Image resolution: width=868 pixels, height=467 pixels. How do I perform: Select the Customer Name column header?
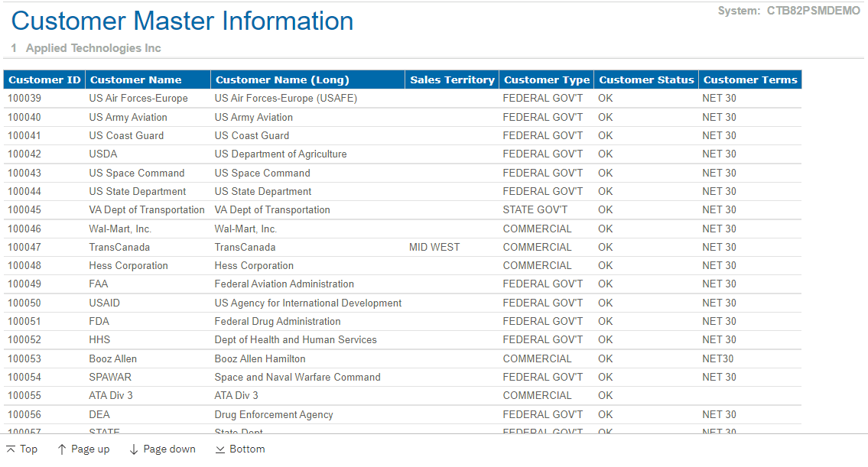pyautogui.click(x=136, y=79)
